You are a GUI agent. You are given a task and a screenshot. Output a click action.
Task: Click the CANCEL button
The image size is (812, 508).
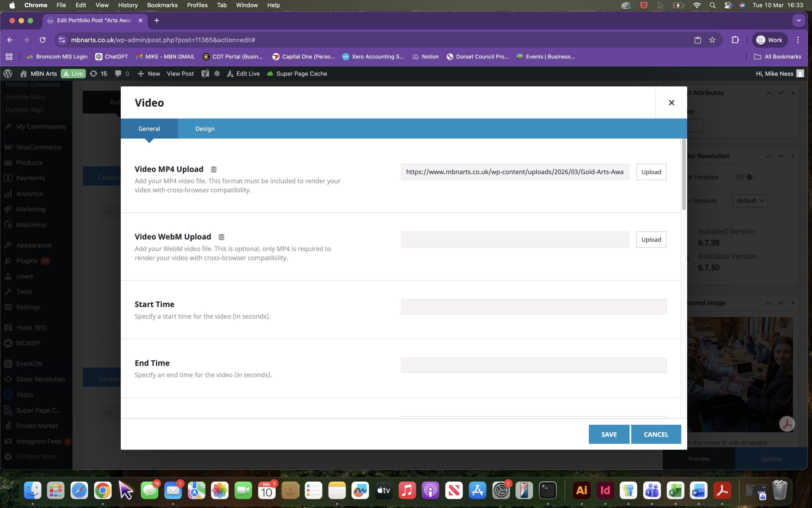tap(656, 434)
